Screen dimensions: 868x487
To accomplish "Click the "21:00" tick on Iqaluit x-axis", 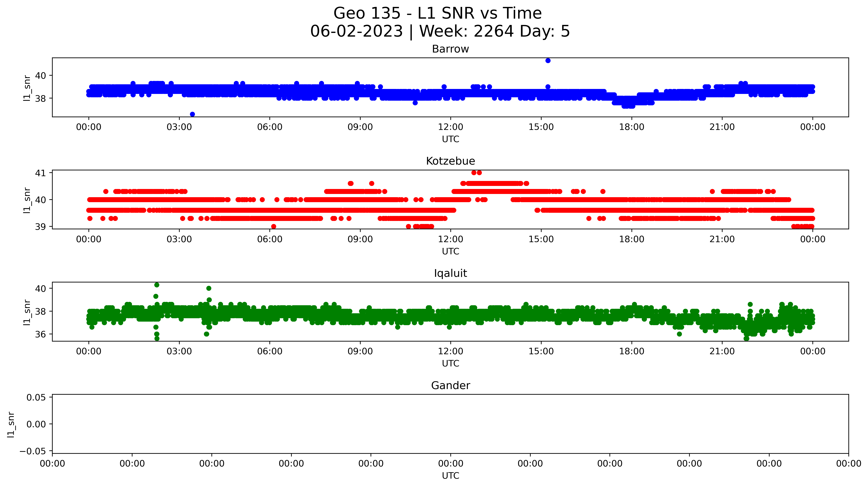I will tap(722, 351).
